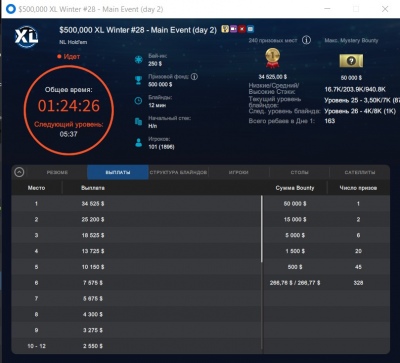Open the СТРУКТУРА БЛАЙНДОВ tab
The image size is (400, 363).
point(178,172)
